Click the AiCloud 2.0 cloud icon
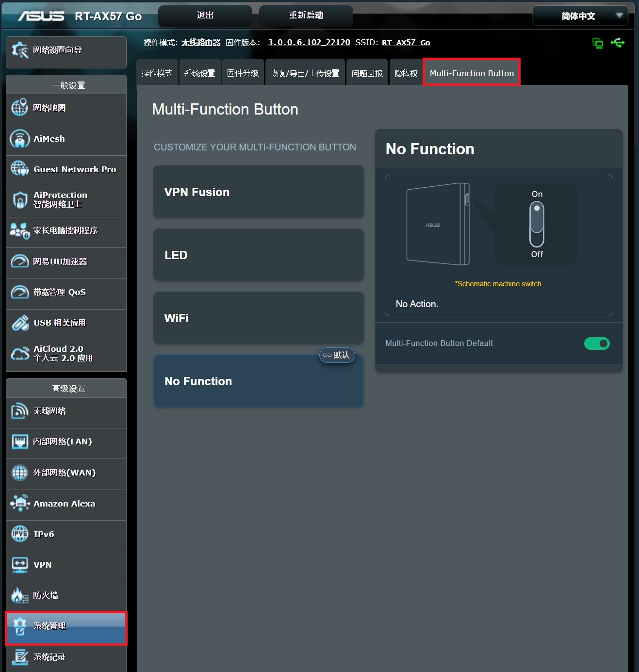This screenshot has width=639, height=672. [x=19, y=353]
